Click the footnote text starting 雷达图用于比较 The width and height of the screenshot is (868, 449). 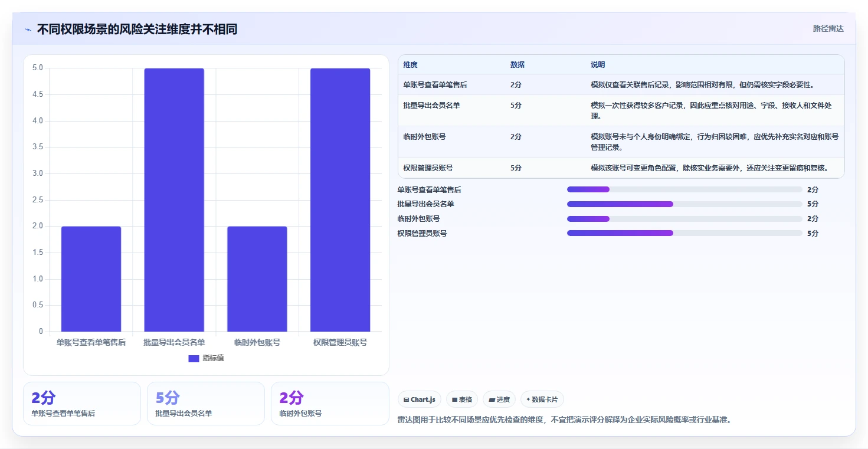tap(565, 420)
